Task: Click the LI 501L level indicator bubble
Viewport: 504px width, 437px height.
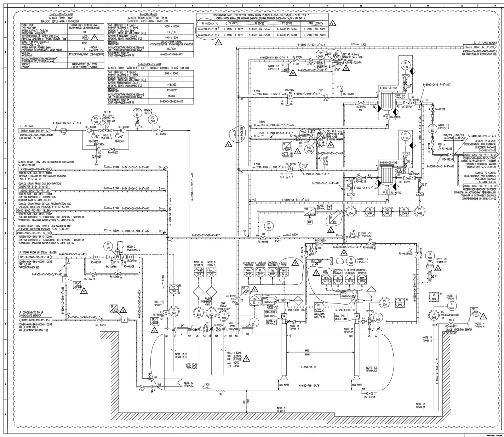Action: pos(255,322)
